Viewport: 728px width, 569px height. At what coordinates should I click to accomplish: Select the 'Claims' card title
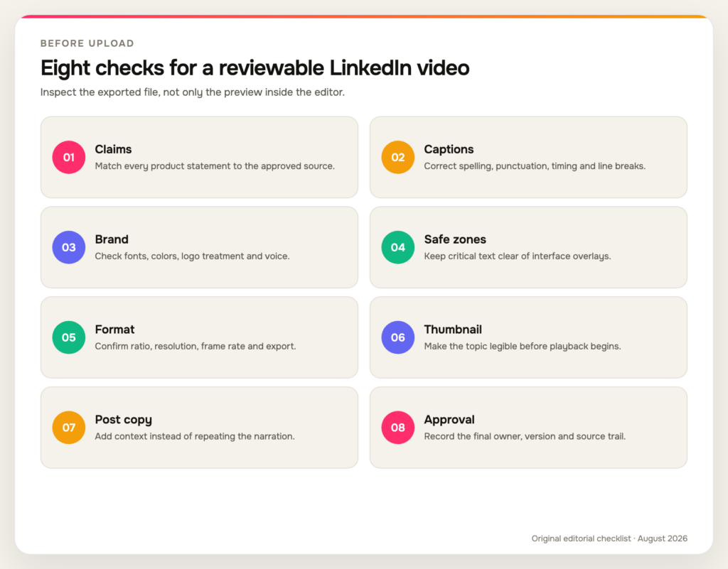coord(113,149)
